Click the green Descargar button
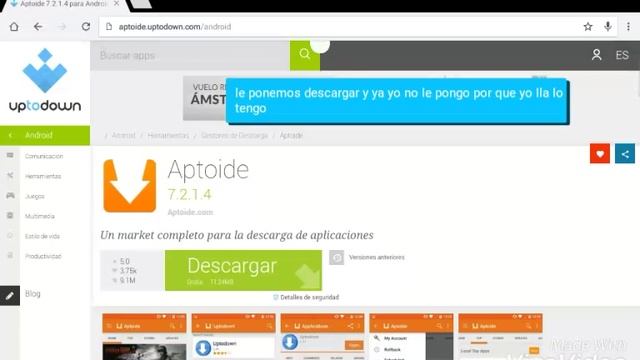This screenshot has width=640, height=360. click(x=243, y=270)
